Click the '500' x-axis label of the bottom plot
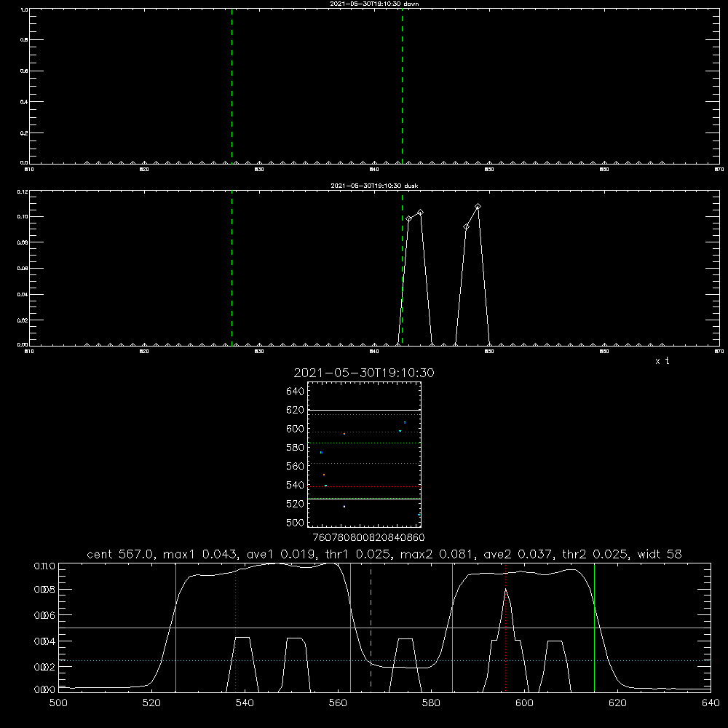728x728 pixels. (58, 703)
